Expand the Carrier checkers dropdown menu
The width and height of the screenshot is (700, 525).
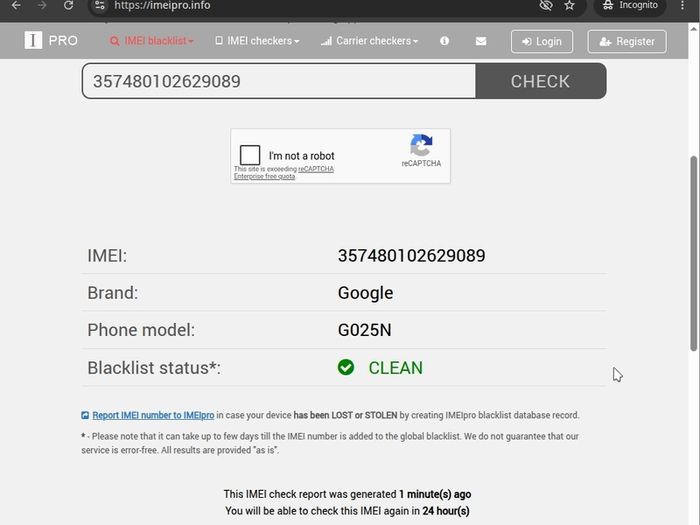click(x=370, y=41)
